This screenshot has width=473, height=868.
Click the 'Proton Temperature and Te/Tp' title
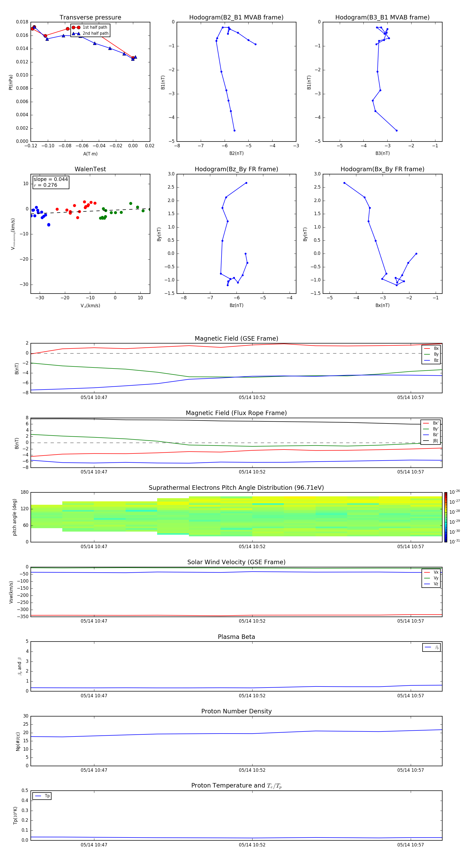click(236, 785)
